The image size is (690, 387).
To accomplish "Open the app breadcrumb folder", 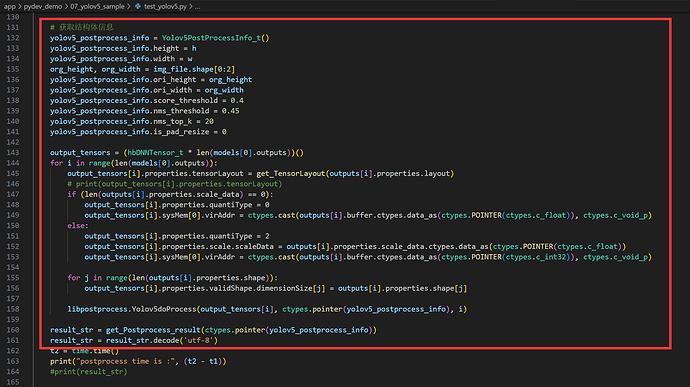I will [x=9, y=6].
